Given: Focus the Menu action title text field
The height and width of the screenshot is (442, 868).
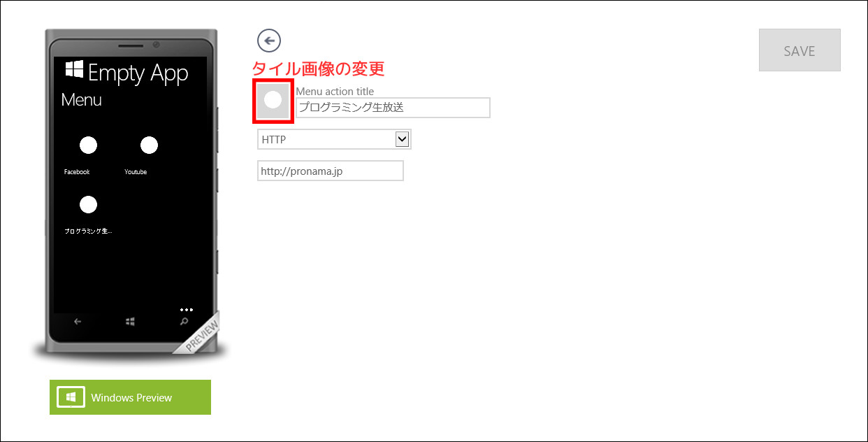Looking at the screenshot, I should click(x=393, y=108).
